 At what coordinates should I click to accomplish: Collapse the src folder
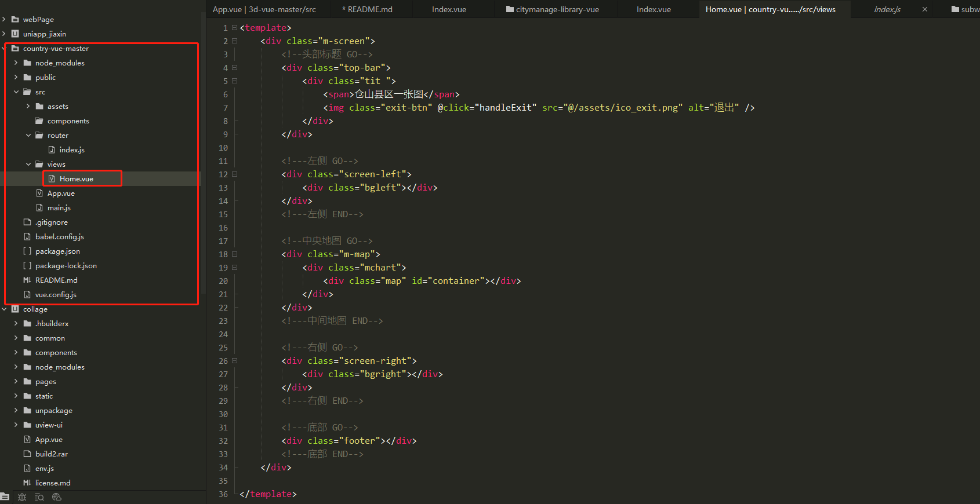[x=16, y=92]
